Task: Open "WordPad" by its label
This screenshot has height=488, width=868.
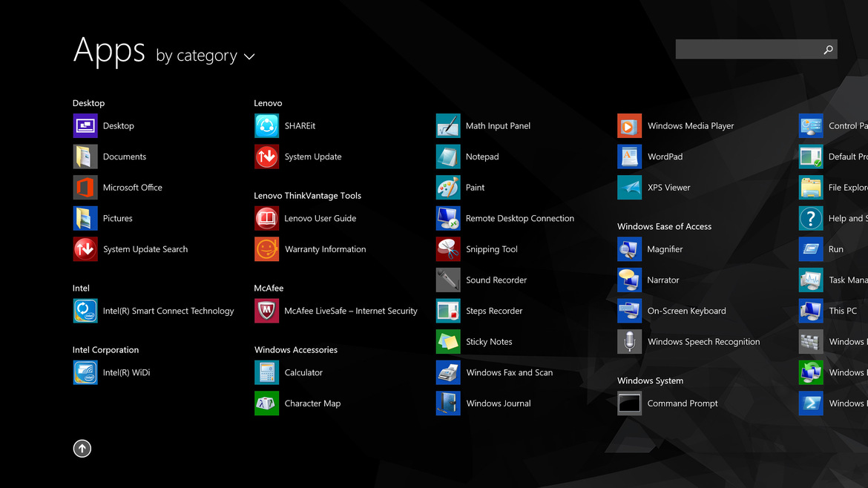Action: tap(665, 156)
